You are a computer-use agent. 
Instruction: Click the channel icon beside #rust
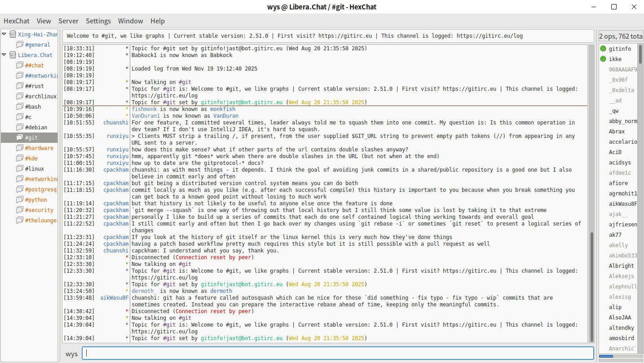pos(20,86)
